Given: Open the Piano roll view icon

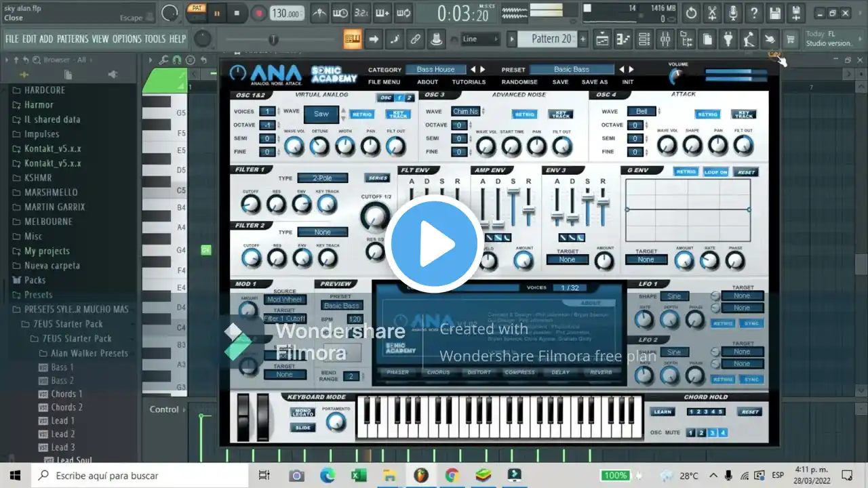Looking at the screenshot, I should point(623,39).
